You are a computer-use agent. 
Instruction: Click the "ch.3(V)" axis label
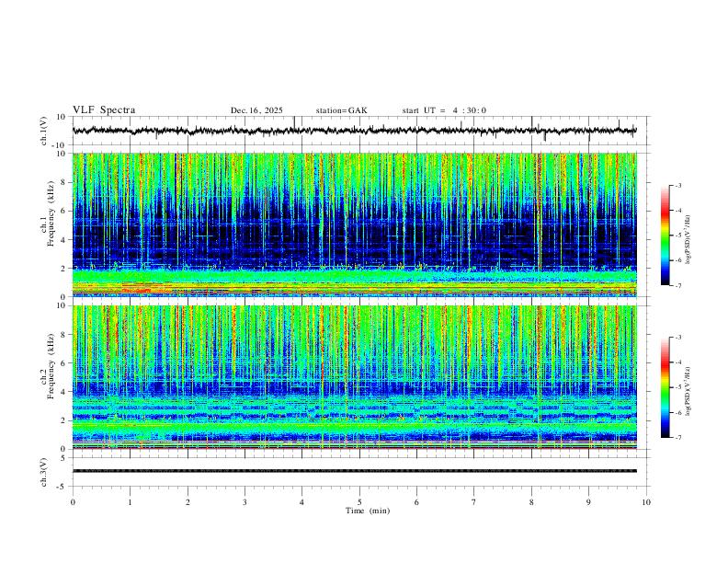pos(44,472)
